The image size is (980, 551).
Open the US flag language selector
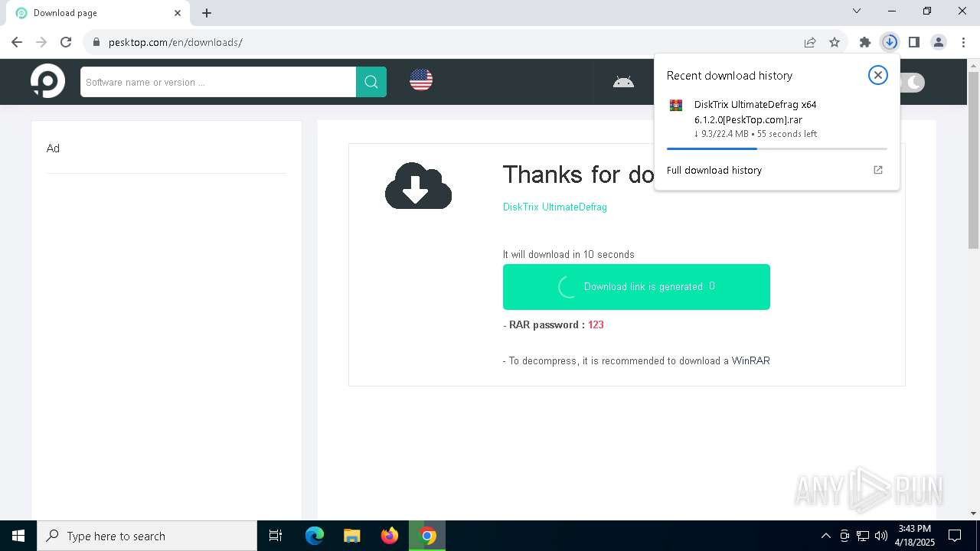tap(421, 80)
